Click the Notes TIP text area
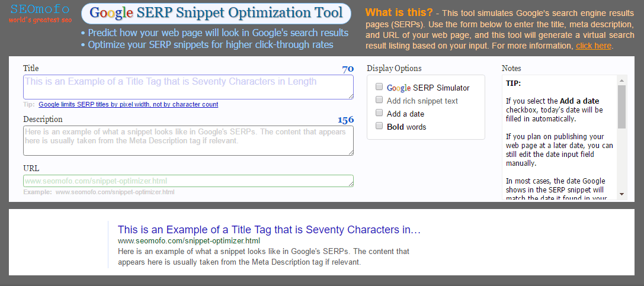This screenshot has width=644, height=286. tap(560, 137)
